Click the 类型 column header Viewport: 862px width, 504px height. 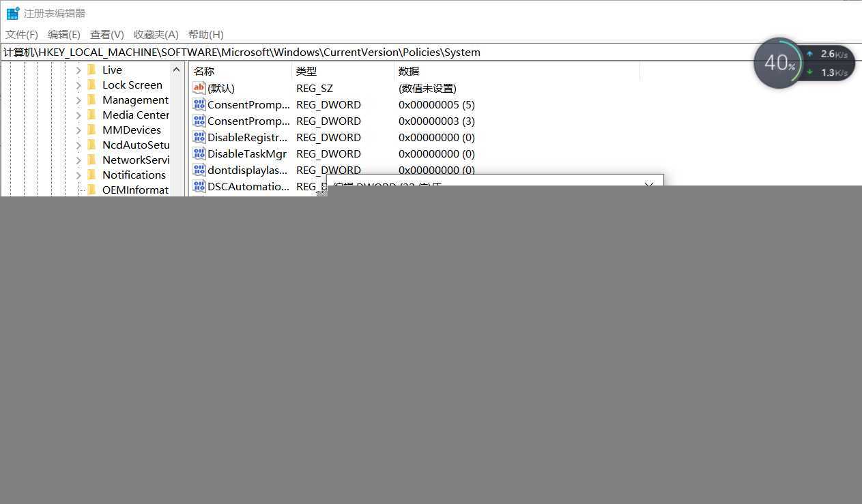coord(343,71)
